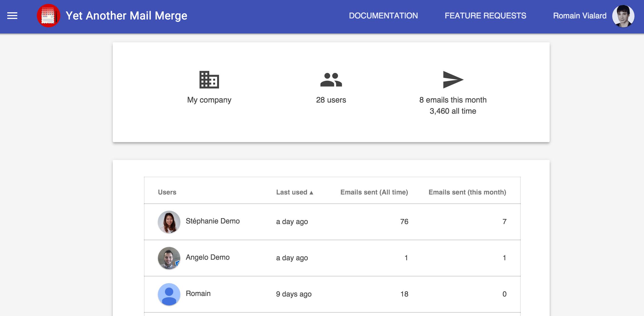Screen dimensions: 644x316
Task: Select the Stéphanie Demo user name
Action: click(213, 221)
